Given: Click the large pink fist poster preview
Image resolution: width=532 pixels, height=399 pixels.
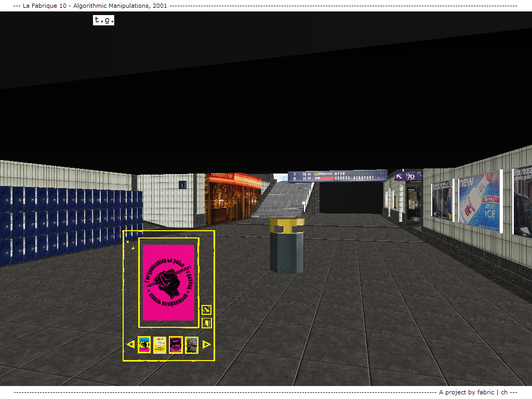Looking at the screenshot, I should 169,283.
